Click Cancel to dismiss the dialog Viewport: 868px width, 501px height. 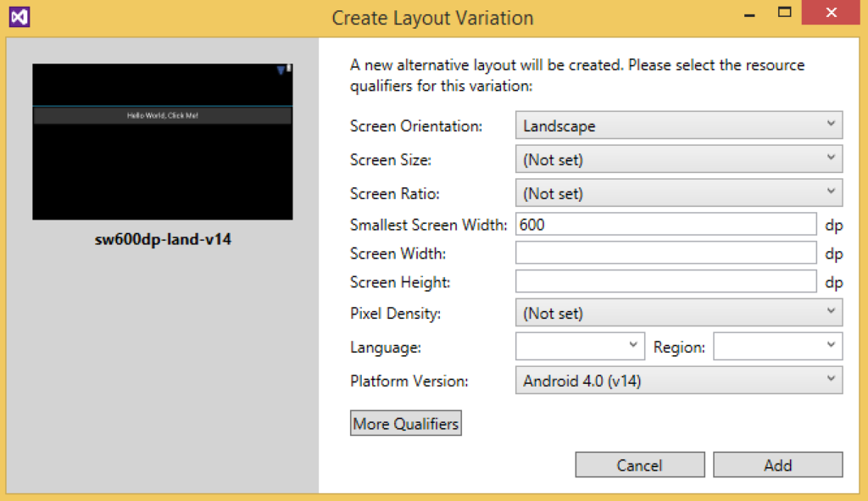(640, 465)
